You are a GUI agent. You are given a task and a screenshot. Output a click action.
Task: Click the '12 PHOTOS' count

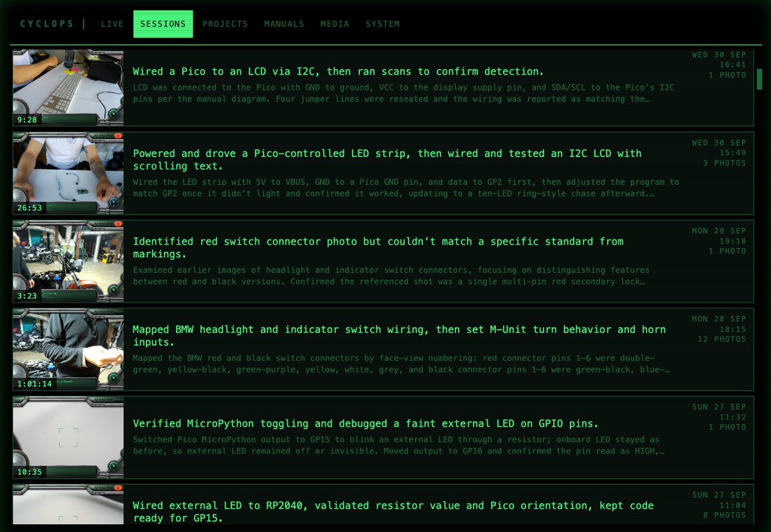pyautogui.click(x=722, y=339)
